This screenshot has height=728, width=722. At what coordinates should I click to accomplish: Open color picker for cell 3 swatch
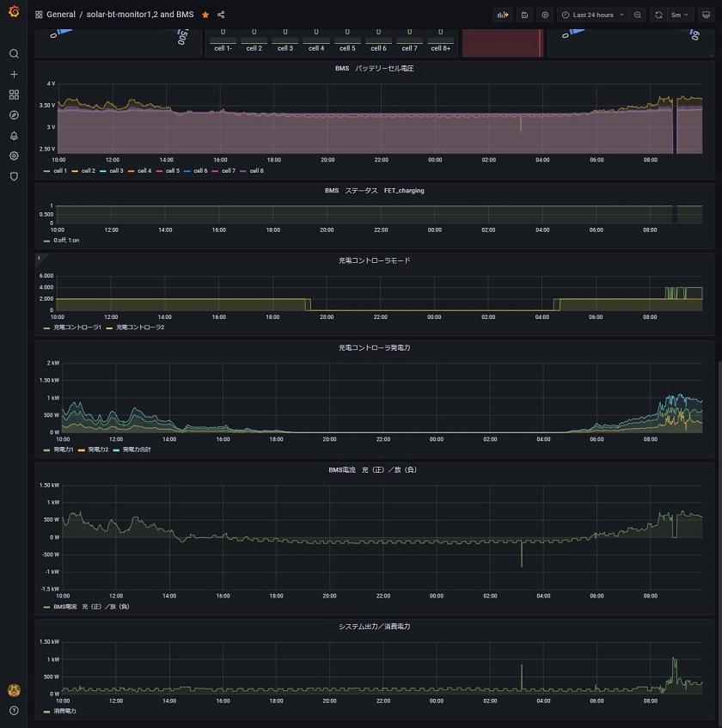click(x=103, y=171)
